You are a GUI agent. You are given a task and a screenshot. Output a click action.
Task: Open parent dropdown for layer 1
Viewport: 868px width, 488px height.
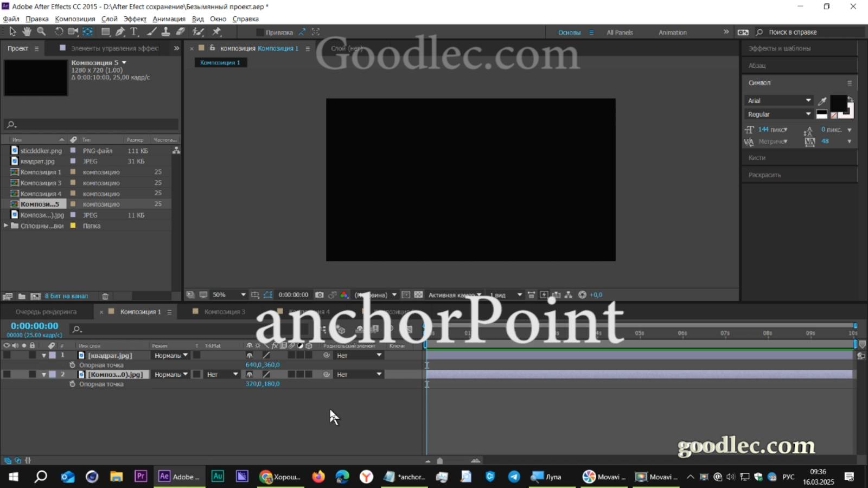point(359,355)
